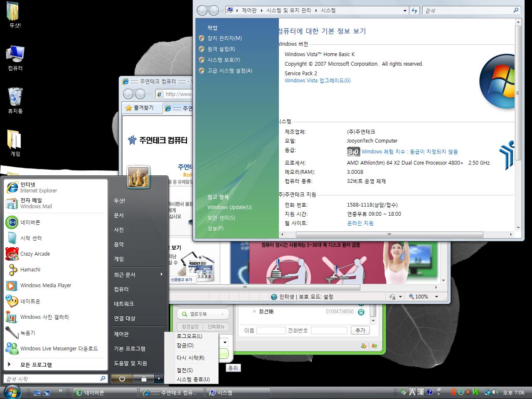Open the dropdown behind the shutdown menu in 네이버폰

point(225,343)
